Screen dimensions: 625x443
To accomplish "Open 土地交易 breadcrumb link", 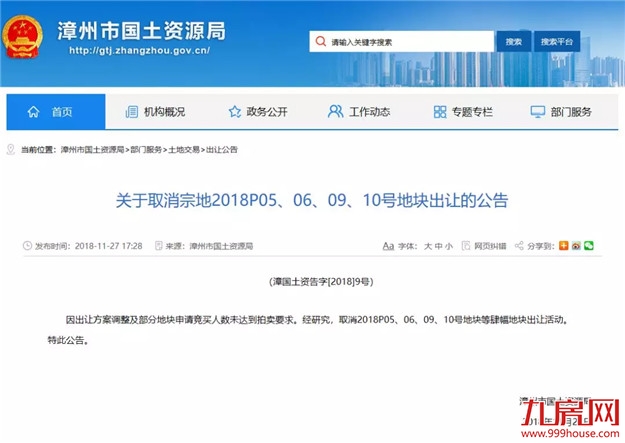I will (x=184, y=150).
